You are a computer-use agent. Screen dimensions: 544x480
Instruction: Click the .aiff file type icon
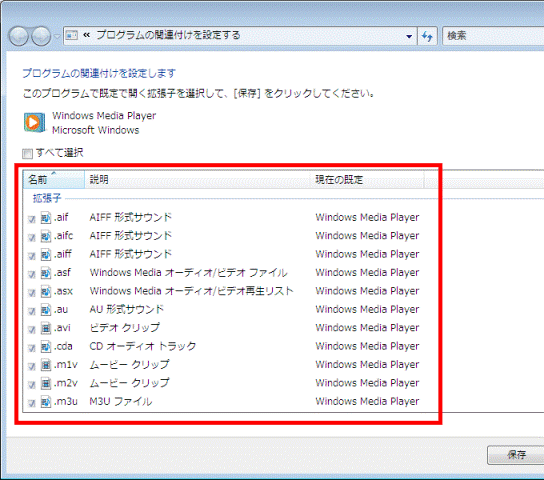click(46, 255)
